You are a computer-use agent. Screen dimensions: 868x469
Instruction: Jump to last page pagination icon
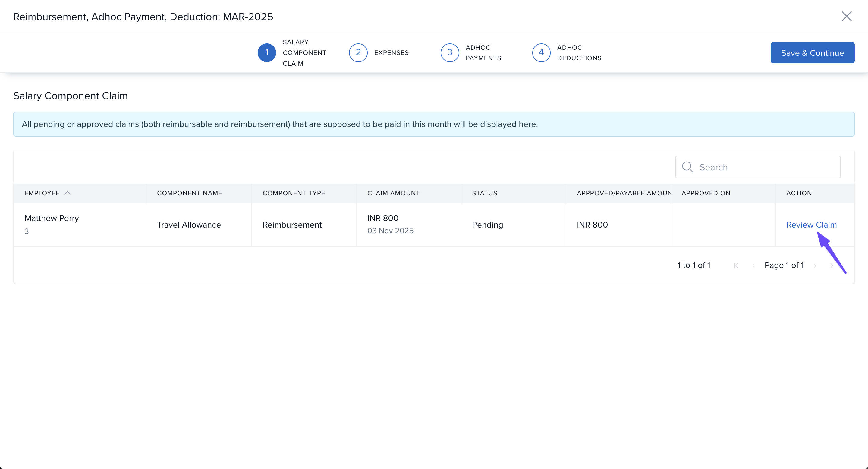832,266
